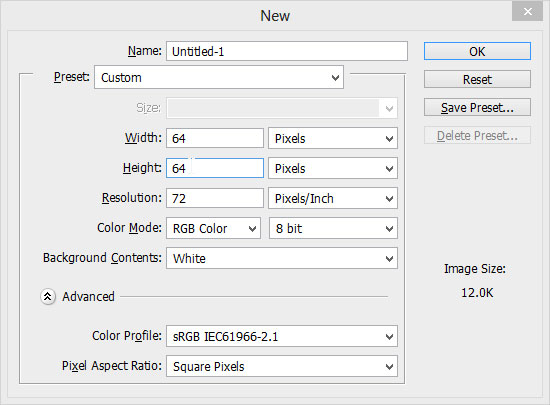
Task: Open Pixel Aspect Ratio Square Pixels dropdown
Action: point(282,366)
